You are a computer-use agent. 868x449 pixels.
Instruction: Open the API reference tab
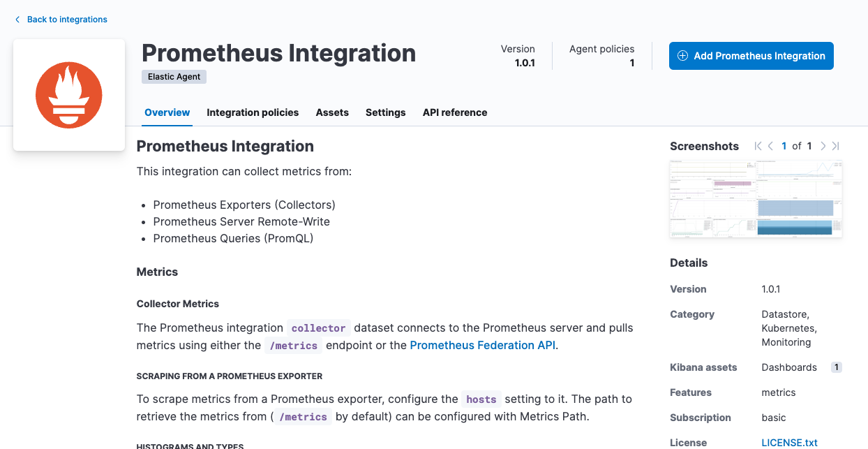(x=455, y=112)
